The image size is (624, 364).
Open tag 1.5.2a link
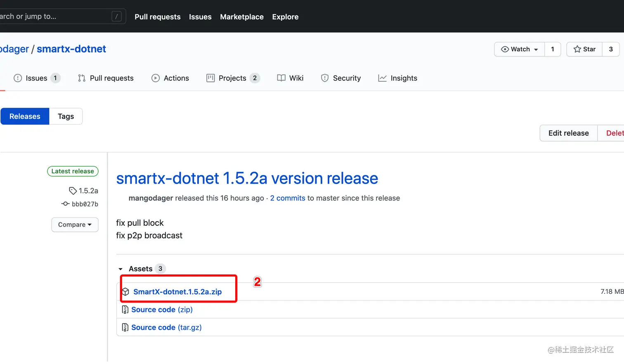[88, 191]
